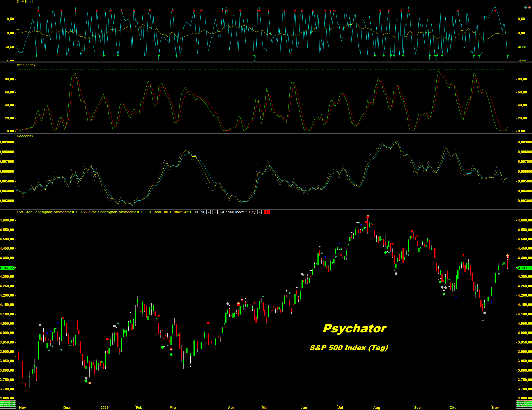Select the Archicortex indicator label

click(x=26, y=65)
